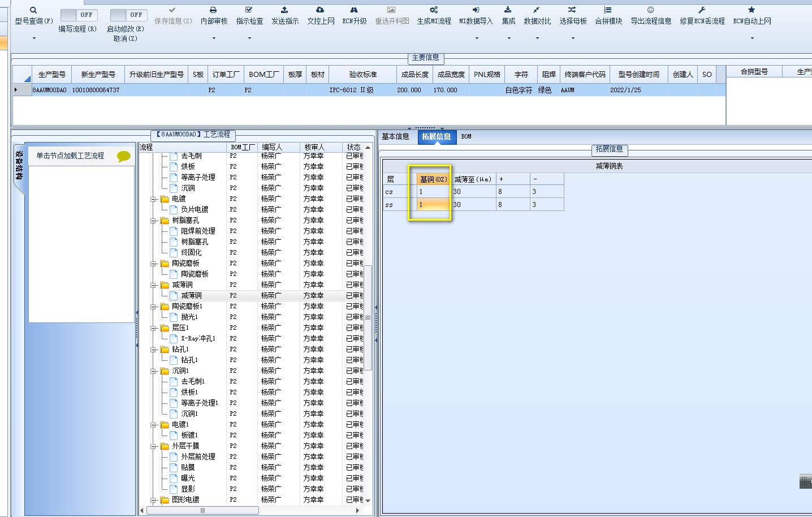Click the yellow speech bubble icon
812x517 pixels.
(123, 156)
